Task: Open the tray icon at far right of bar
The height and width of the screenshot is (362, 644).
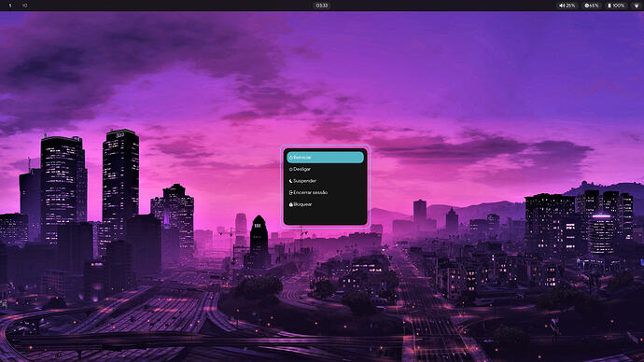Action: (637, 6)
